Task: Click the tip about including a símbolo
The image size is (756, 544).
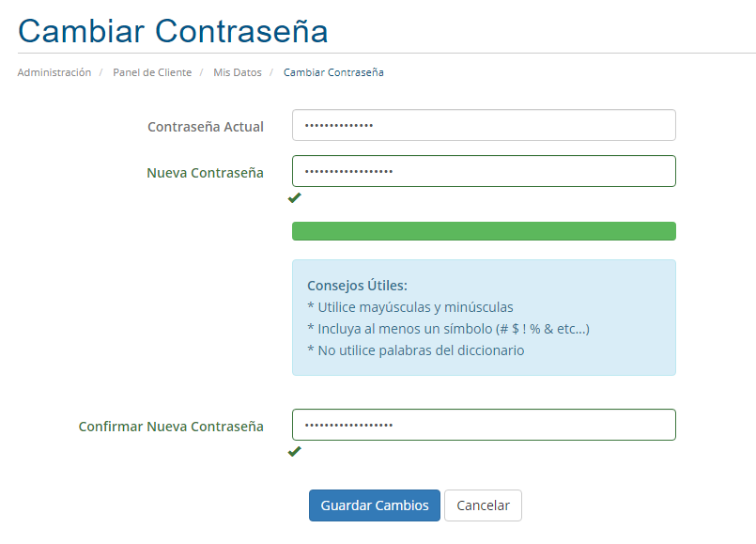Action: point(448,329)
